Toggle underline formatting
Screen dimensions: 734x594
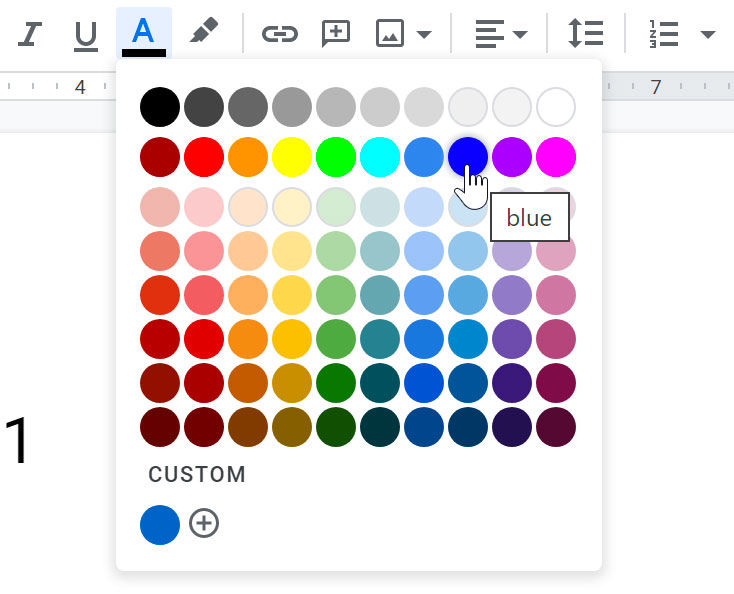[x=86, y=35]
